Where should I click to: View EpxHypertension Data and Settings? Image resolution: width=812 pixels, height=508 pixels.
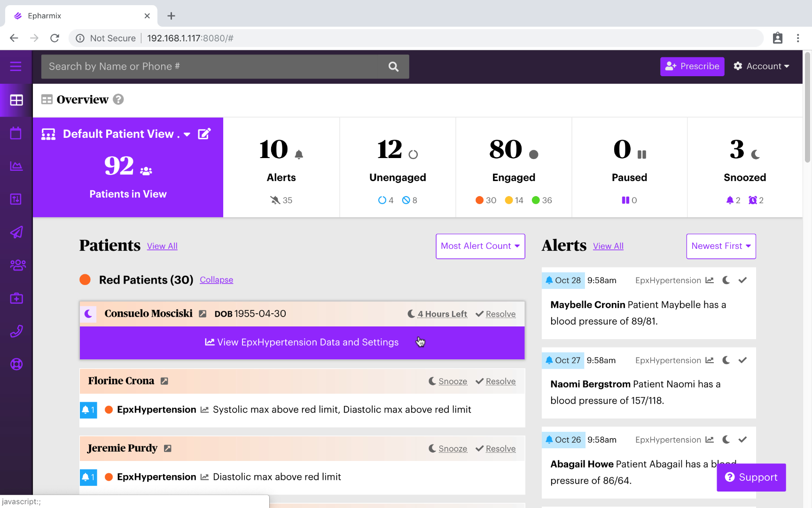coord(302,342)
